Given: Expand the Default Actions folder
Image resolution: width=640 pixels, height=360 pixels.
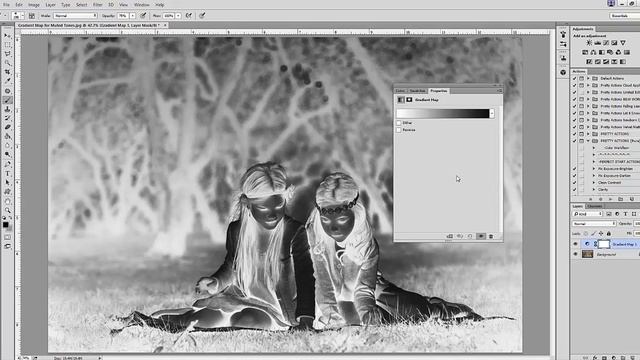Looking at the screenshot, I should point(588,78).
